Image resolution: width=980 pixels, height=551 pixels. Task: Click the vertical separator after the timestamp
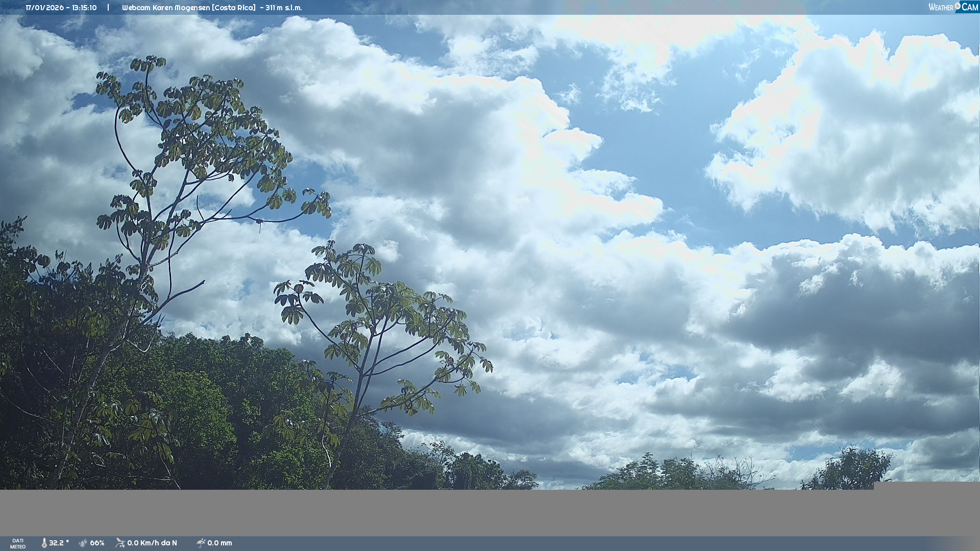coord(108,8)
